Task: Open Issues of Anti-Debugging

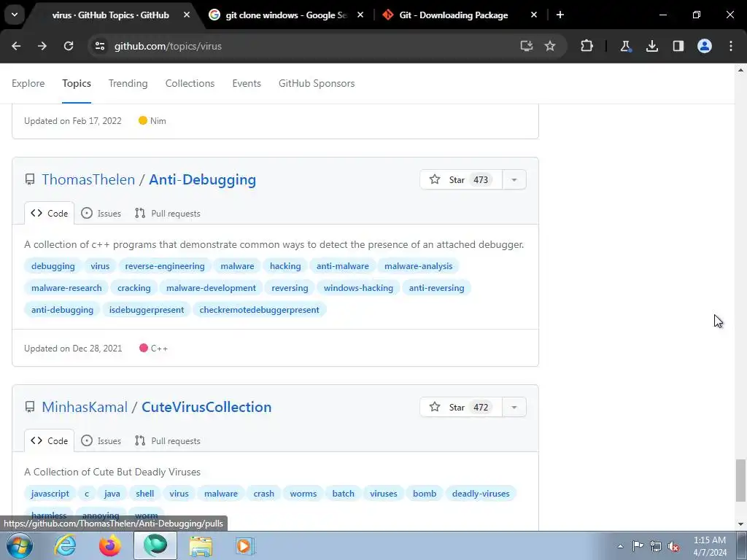Action: pos(101,214)
